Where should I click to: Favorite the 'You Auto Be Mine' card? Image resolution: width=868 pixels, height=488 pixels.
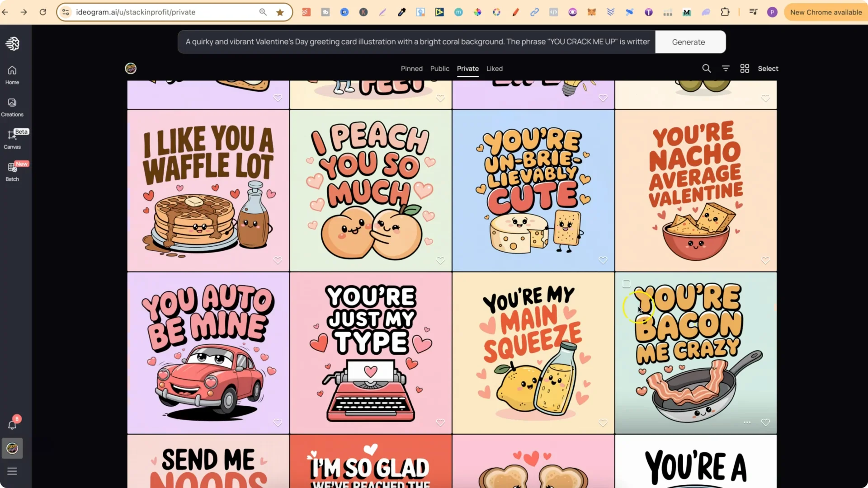point(278,422)
